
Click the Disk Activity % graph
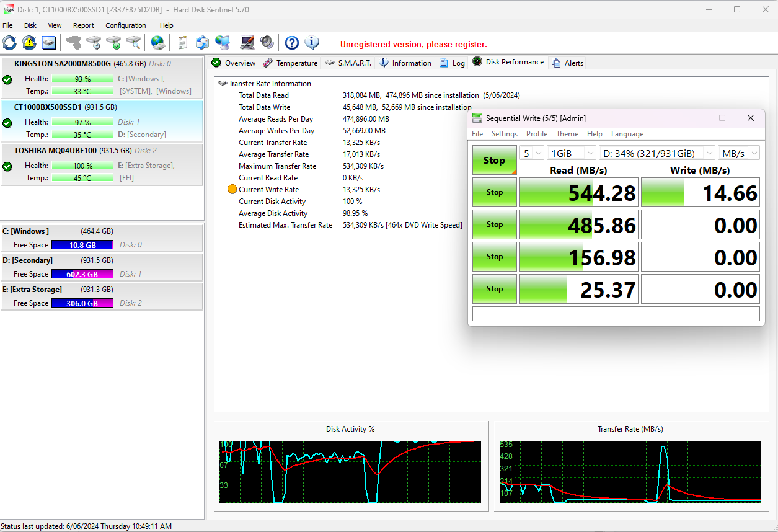pos(350,471)
